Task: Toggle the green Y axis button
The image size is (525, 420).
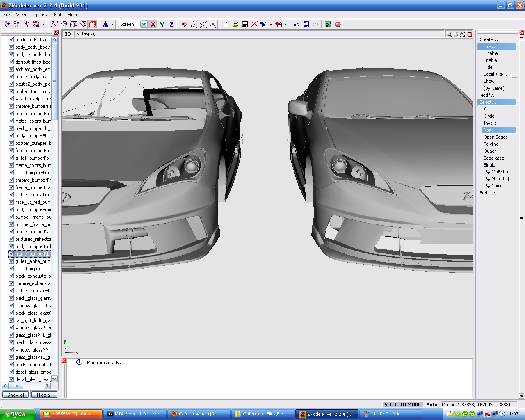Action: pyautogui.click(x=162, y=25)
